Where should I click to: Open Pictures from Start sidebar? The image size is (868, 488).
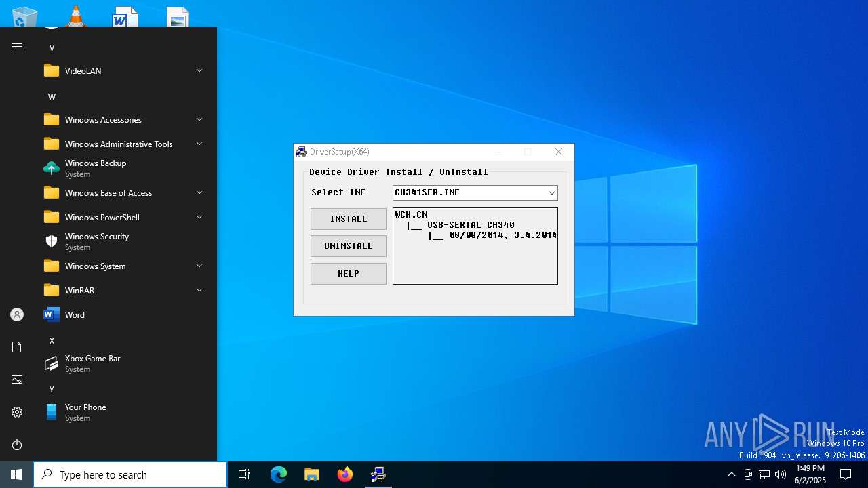tap(17, 380)
